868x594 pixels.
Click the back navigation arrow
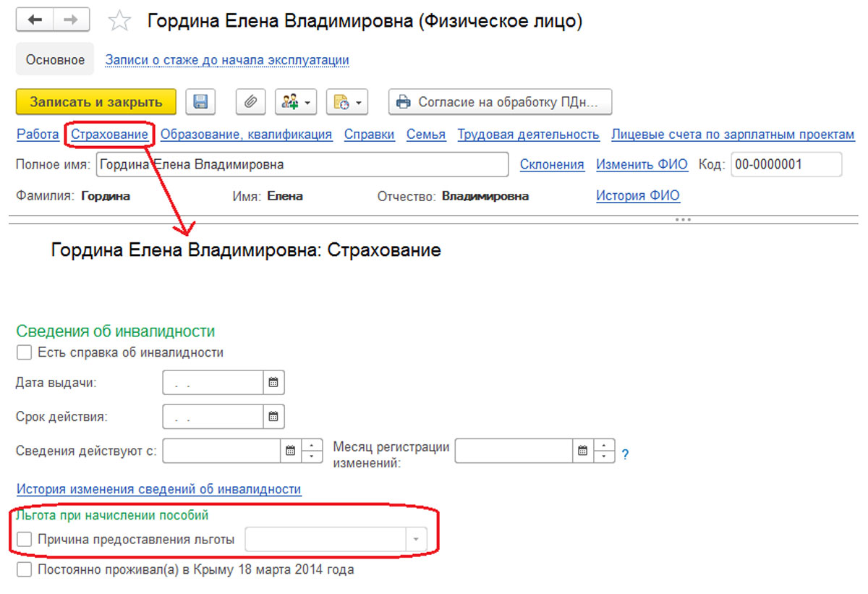(x=35, y=20)
